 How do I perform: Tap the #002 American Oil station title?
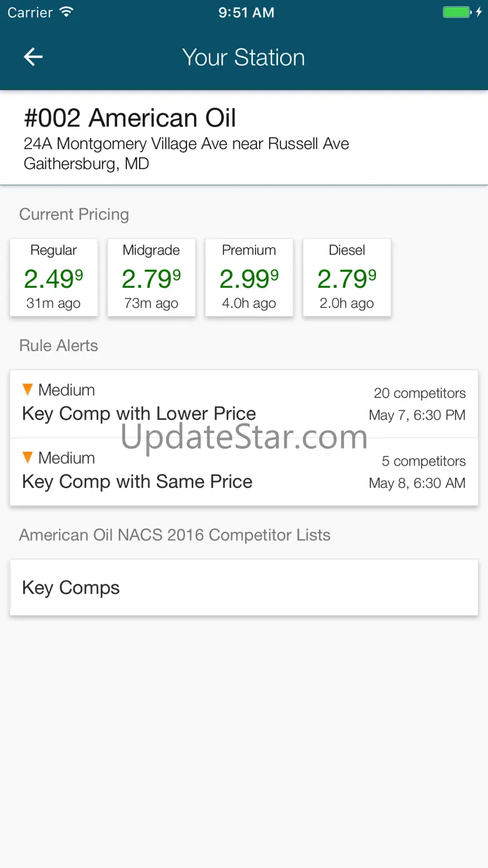coord(130,118)
